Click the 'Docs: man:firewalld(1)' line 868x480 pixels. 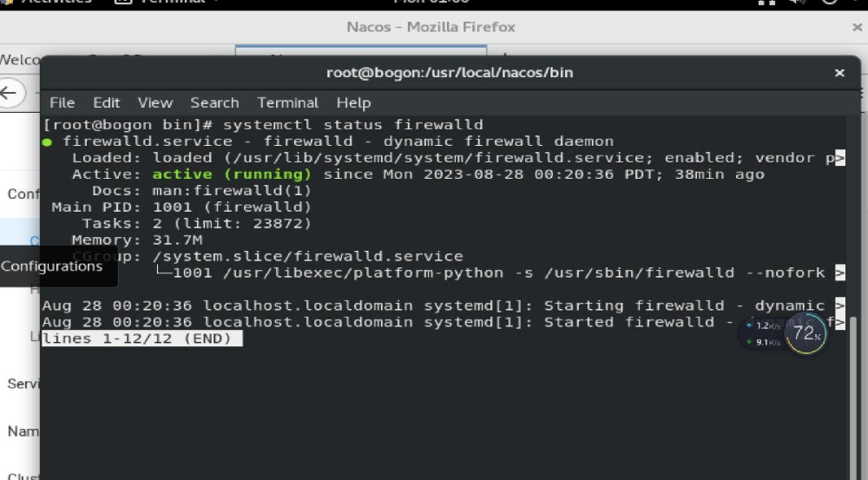[202, 190]
